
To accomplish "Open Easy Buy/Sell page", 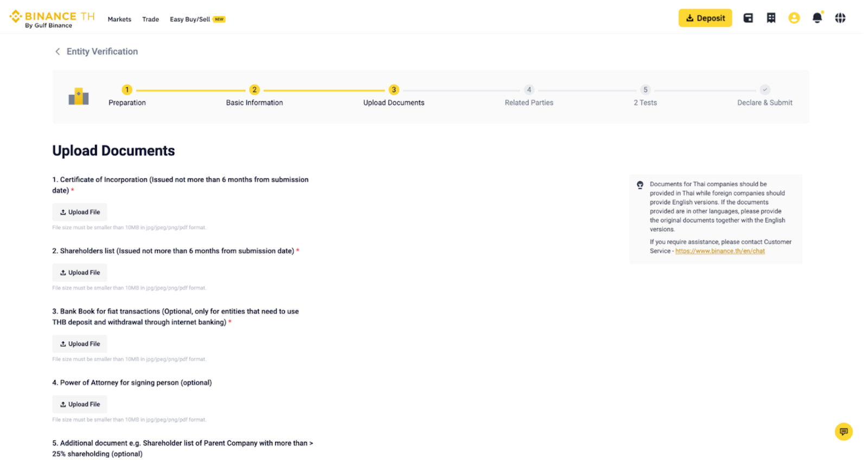I will 190,20.
